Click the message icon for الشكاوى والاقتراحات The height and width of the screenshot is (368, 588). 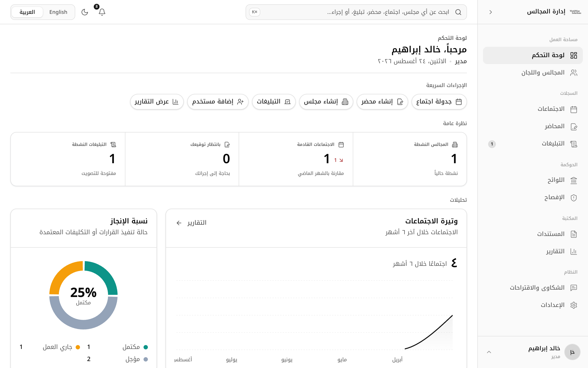click(x=574, y=288)
